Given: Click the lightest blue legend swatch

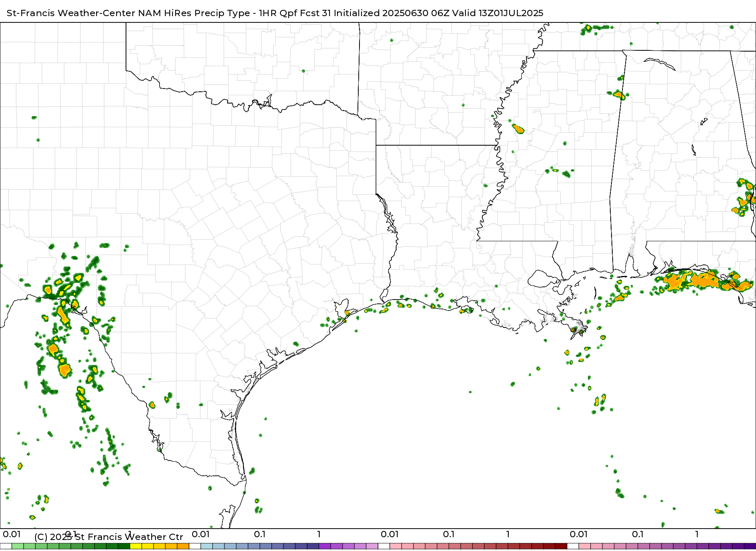Looking at the screenshot, I should (x=207, y=546).
